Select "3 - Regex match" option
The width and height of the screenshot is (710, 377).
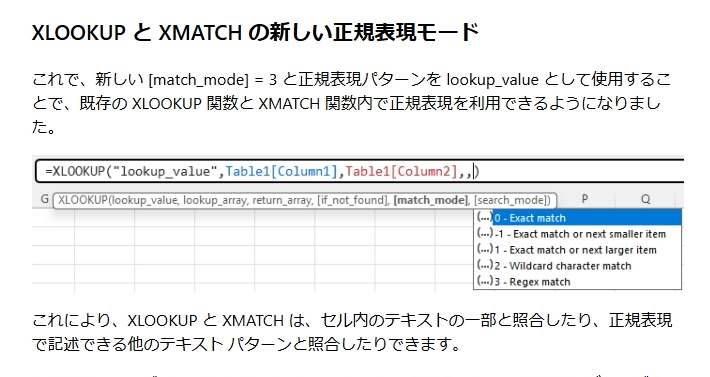point(532,282)
